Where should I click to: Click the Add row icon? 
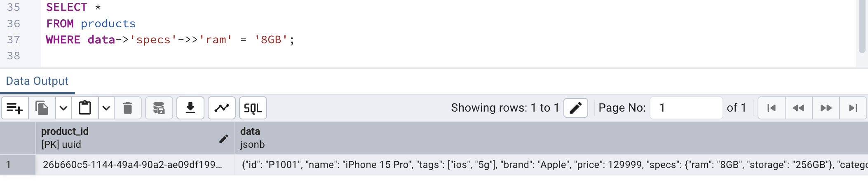(x=15, y=108)
